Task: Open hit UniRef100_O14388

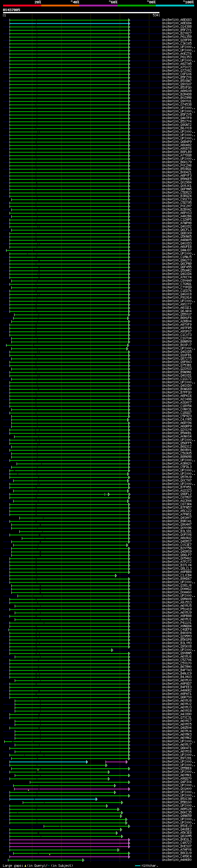Action: pos(177,26)
